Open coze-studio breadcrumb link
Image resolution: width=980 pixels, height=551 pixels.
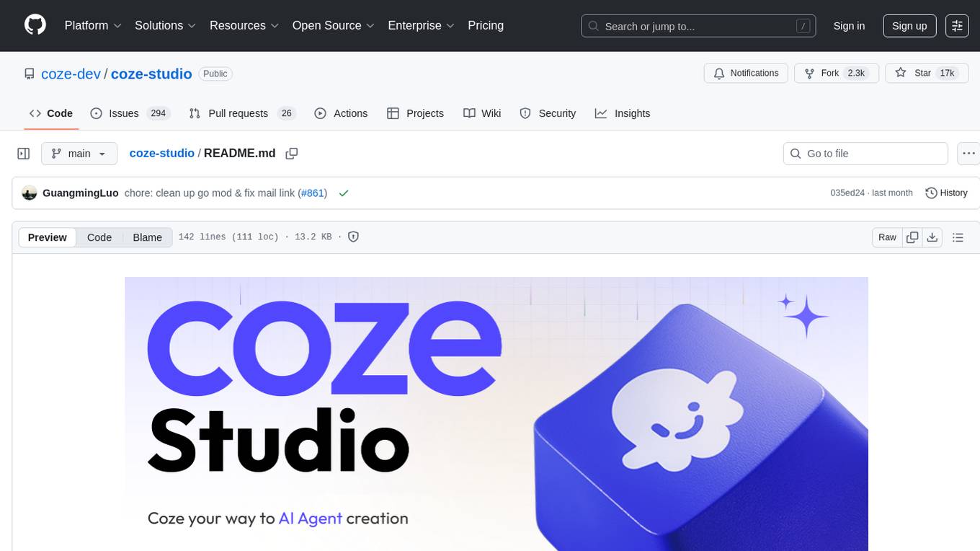tap(161, 154)
